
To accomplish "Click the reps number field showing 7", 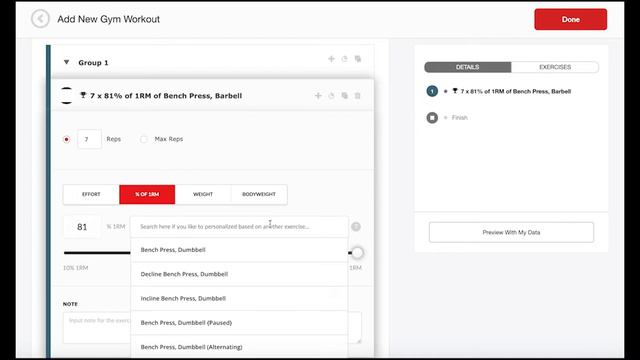I will (x=89, y=139).
